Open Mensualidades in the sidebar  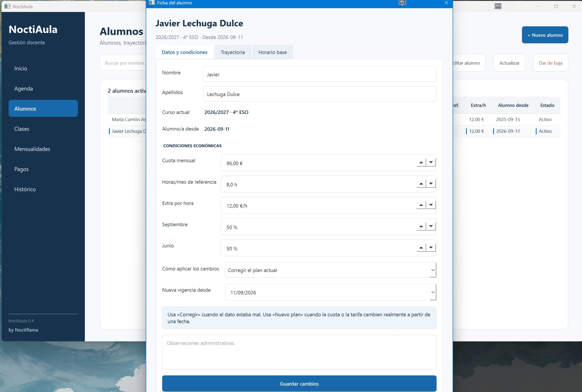click(x=43, y=149)
